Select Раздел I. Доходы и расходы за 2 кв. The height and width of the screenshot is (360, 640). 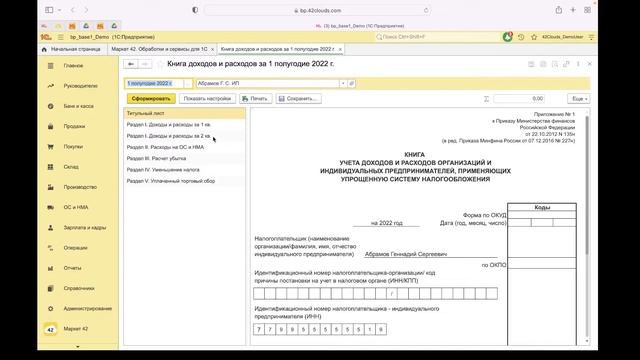[184, 136]
